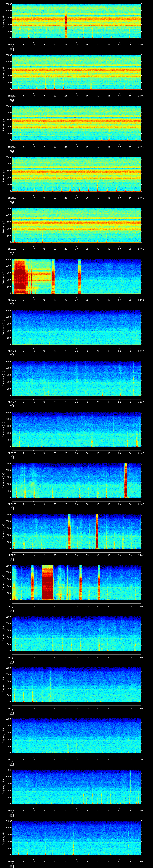
Task: Select the burst near 40 seconds in 21:33 row
Action: (99, 582)
